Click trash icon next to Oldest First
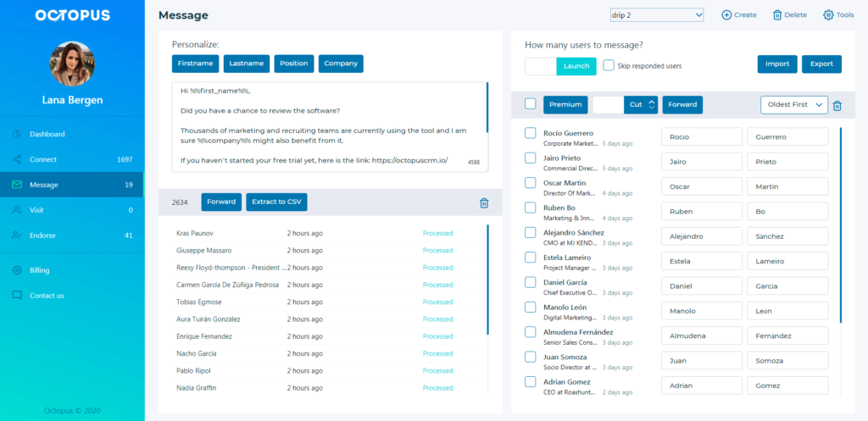This screenshot has width=868, height=421. (837, 105)
